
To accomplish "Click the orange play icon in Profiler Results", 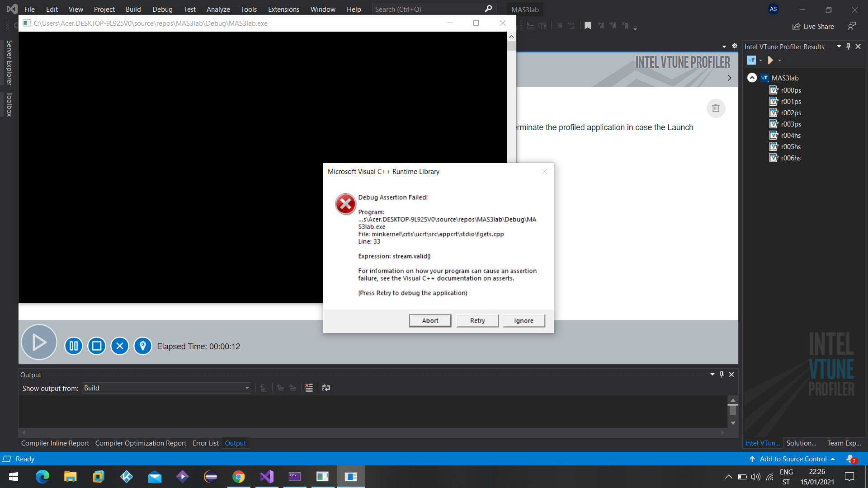I will (770, 60).
